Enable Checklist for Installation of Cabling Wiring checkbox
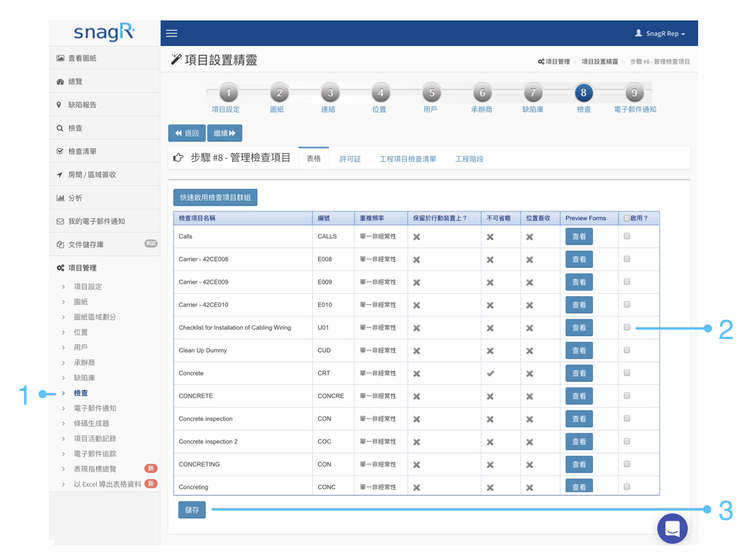The height and width of the screenshot is (560, 747). [627, 327]
